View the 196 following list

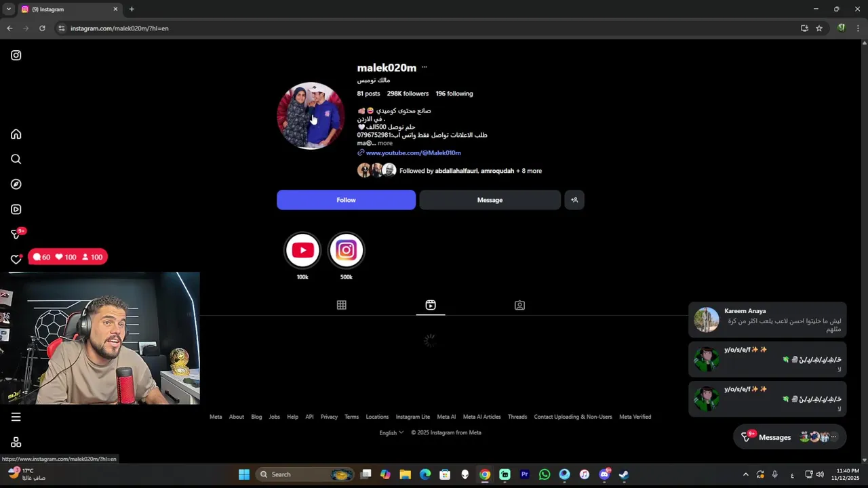(x=454, y=94)
